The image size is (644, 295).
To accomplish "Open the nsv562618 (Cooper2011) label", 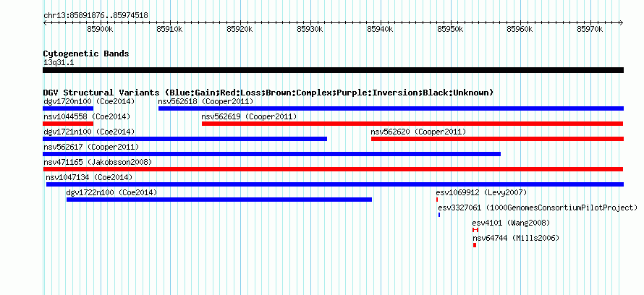I will click(206, 101).
